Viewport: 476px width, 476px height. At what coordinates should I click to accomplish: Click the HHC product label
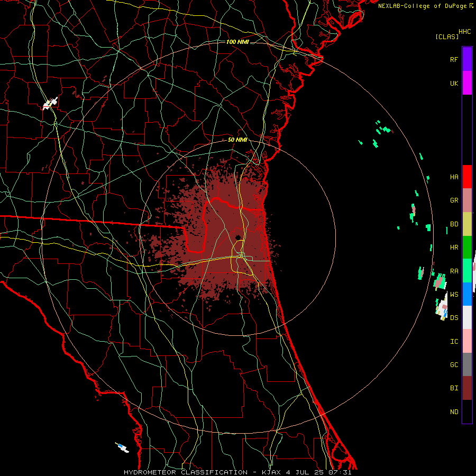tap(465, 32)
